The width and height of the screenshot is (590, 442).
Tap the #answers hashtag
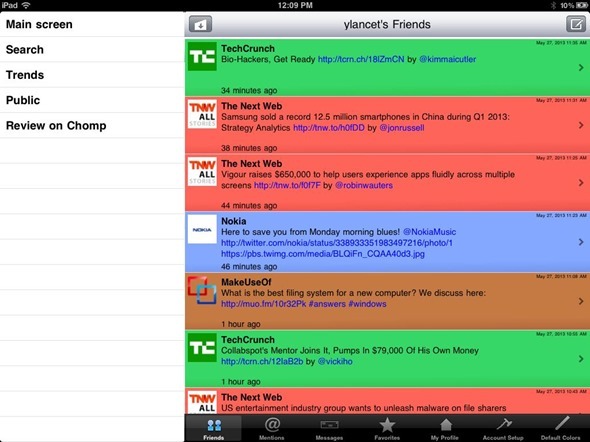(x=327, y=304)
